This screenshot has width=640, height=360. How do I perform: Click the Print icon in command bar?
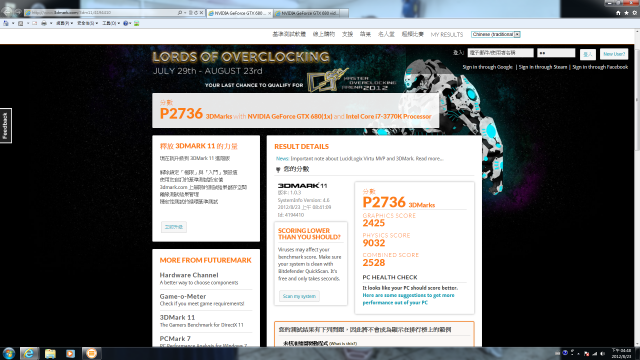click(44, 23)
